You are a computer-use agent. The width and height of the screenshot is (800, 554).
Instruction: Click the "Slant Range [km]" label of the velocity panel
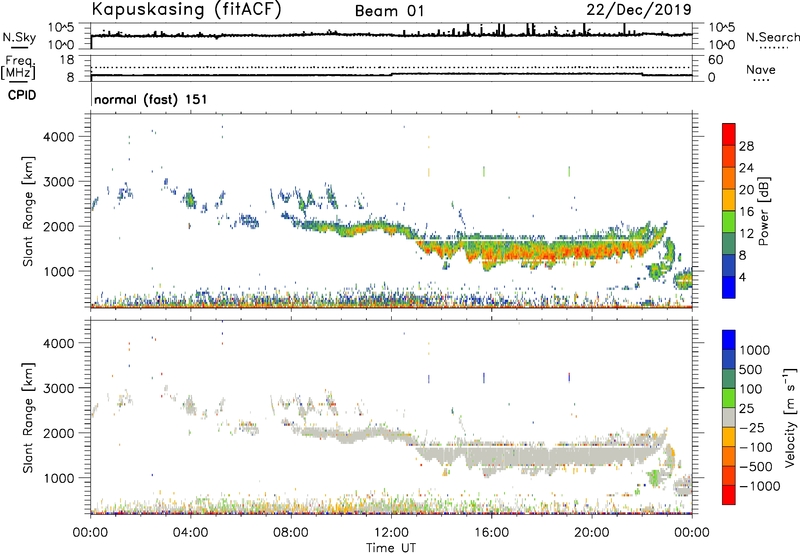(28, 417)
